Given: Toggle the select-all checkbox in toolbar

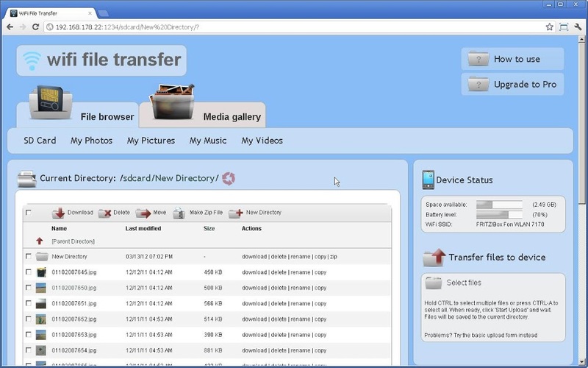Looking at the screenshot, I should click(29, 213).
